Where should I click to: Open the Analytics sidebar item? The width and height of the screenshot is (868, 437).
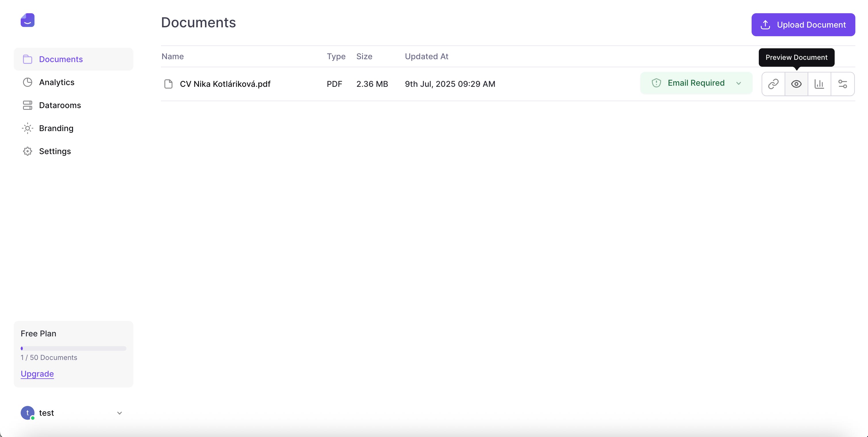click(x=74, y=82)
